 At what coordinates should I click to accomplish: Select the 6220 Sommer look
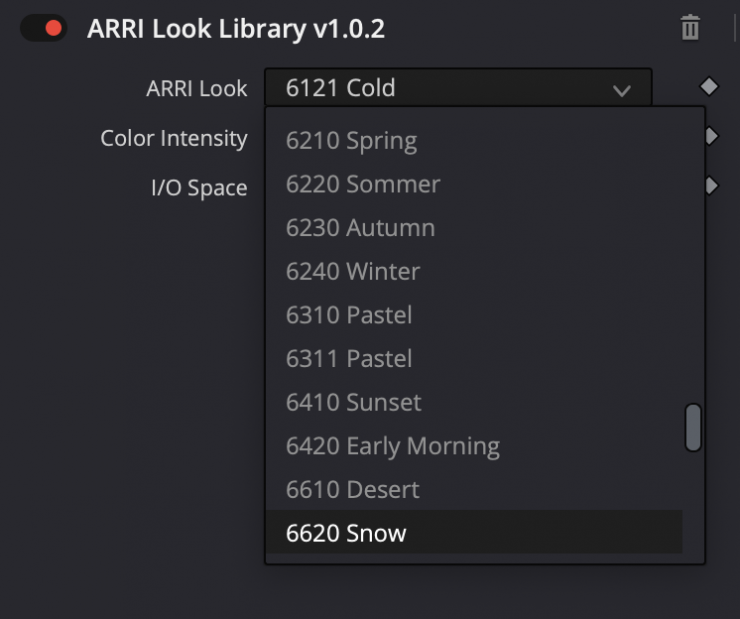click(x=474, y=184)
